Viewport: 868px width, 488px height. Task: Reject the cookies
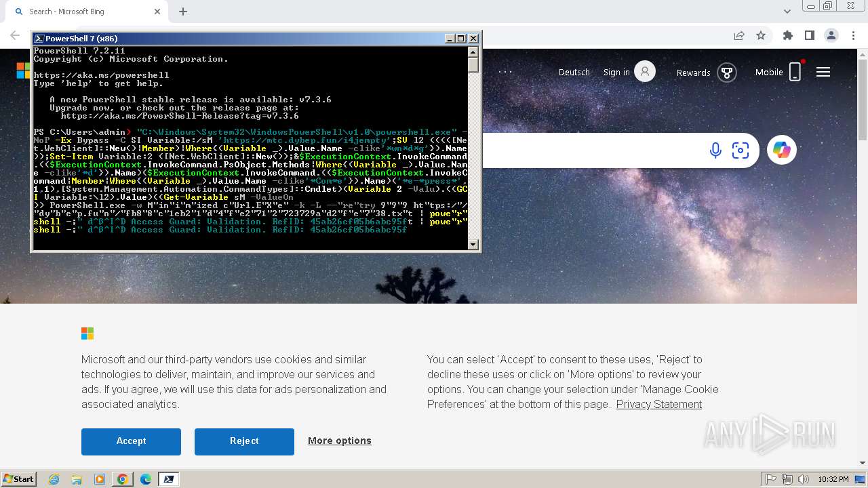click(x=244, y=441)
